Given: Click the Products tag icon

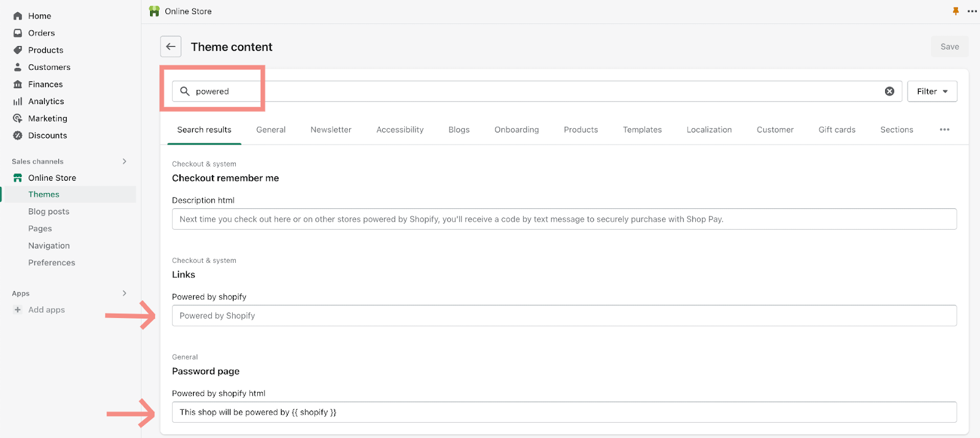Looking at the screenshot, I should [18, 50].
